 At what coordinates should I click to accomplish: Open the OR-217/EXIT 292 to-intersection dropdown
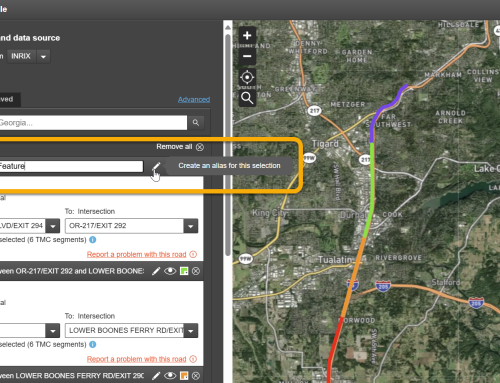coord(191,226)
